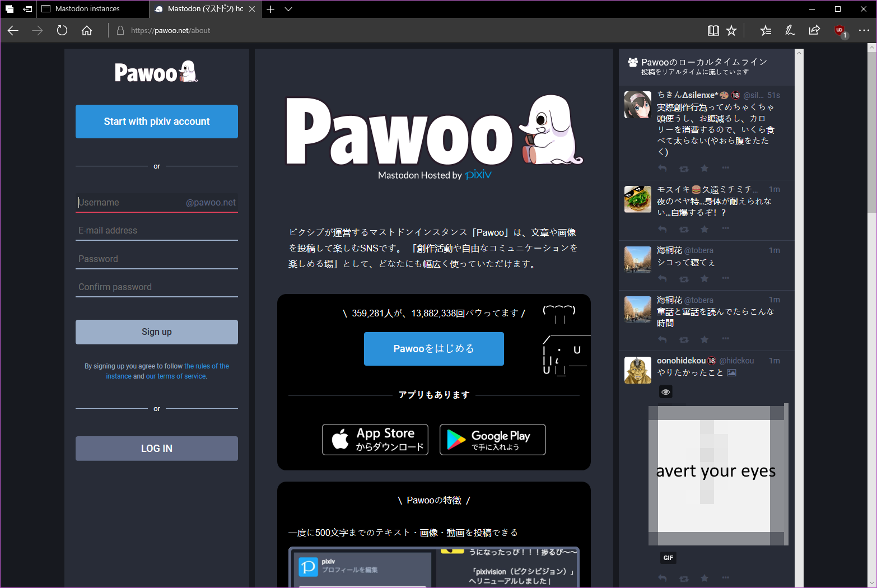Favourite the モスイキ post
This screenshot has height=588, width=877.
click(705, 229)
